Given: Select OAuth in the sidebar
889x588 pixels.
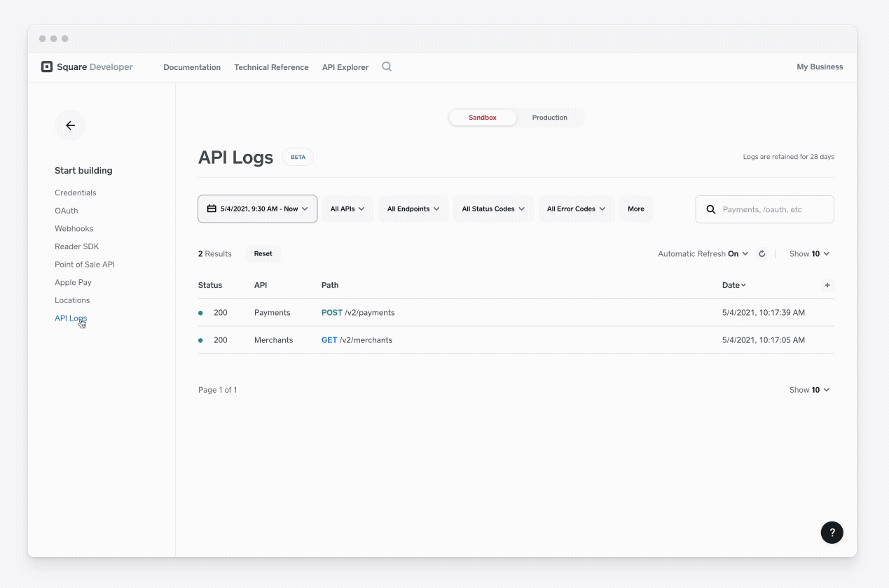Looking at the screenshot, I should click(x=67, y=211).
